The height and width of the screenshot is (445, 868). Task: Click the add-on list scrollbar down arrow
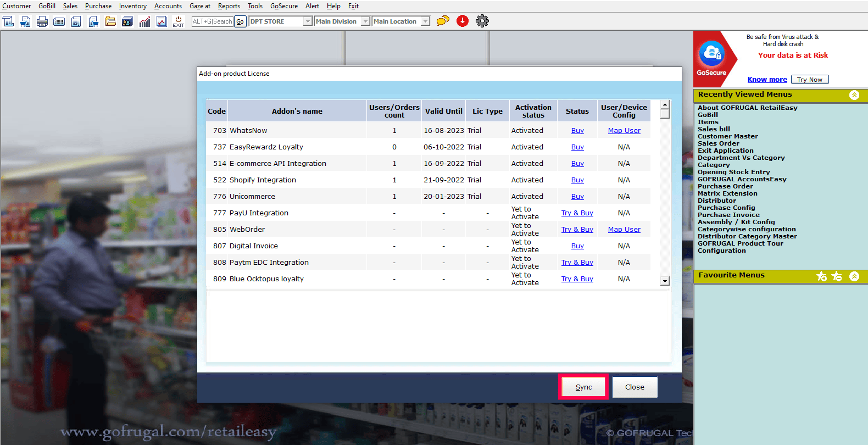pyautogui.click(x=665, y=281)
